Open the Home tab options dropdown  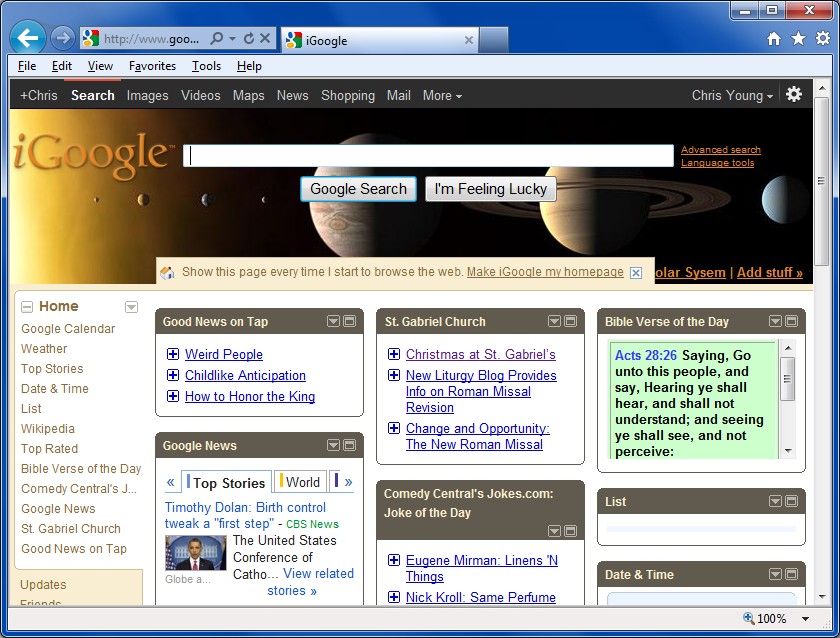pos(131,307)
